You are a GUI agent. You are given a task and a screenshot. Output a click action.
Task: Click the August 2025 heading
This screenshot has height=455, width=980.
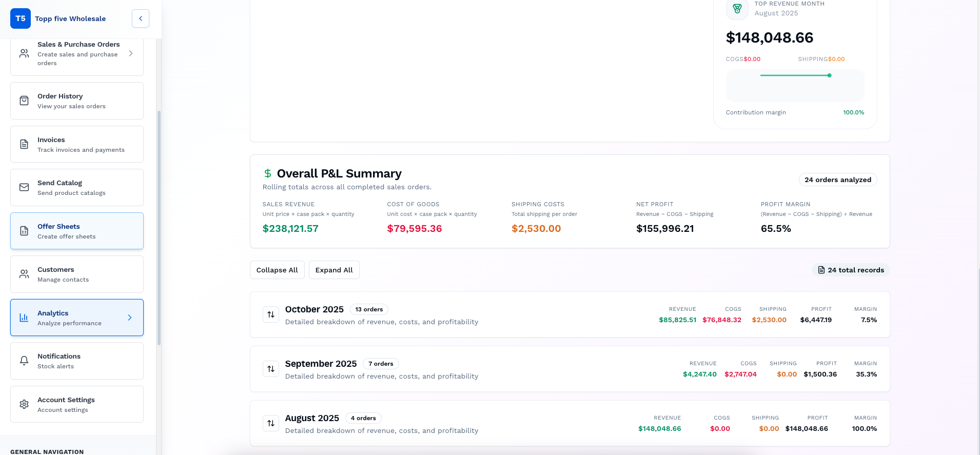[x=312, y=418]
